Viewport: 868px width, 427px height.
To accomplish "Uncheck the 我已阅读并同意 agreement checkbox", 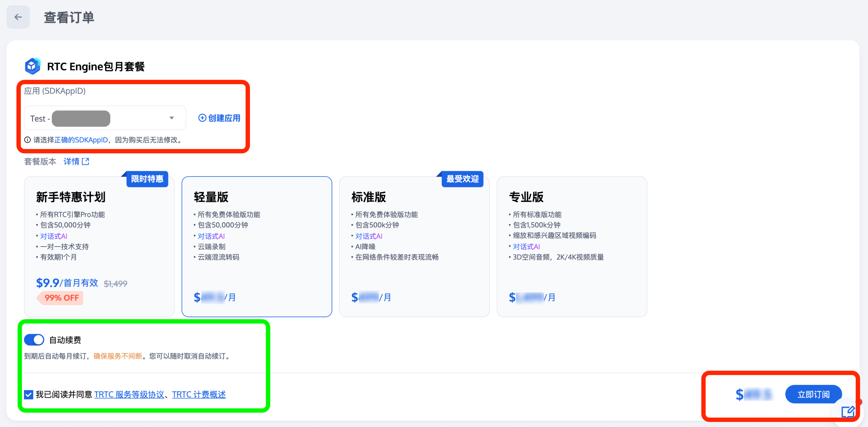I will pyautogui.click(x=29, y=394).
